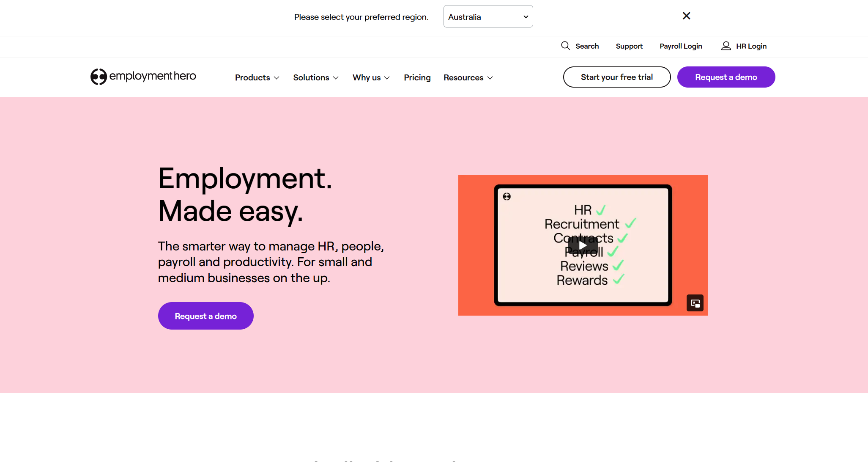Click Start your free trial button
Screen dimensions: 868x462
[616, 77]
